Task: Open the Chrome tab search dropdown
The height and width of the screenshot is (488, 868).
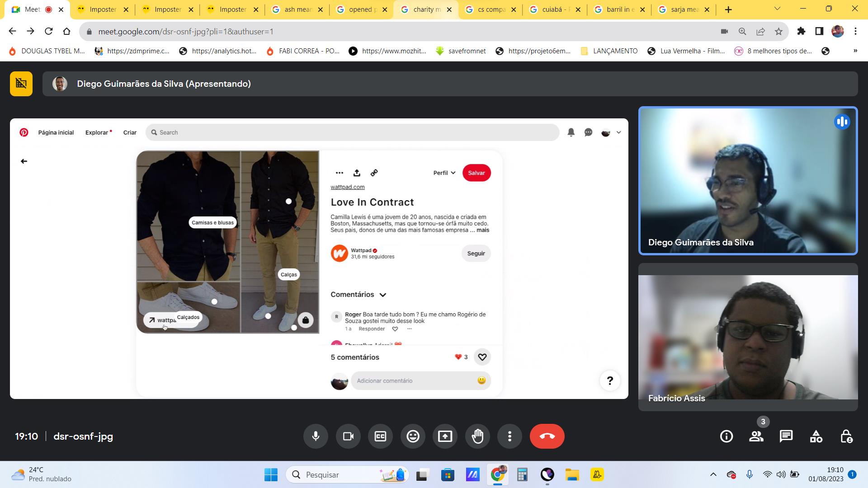Action: 777,9
